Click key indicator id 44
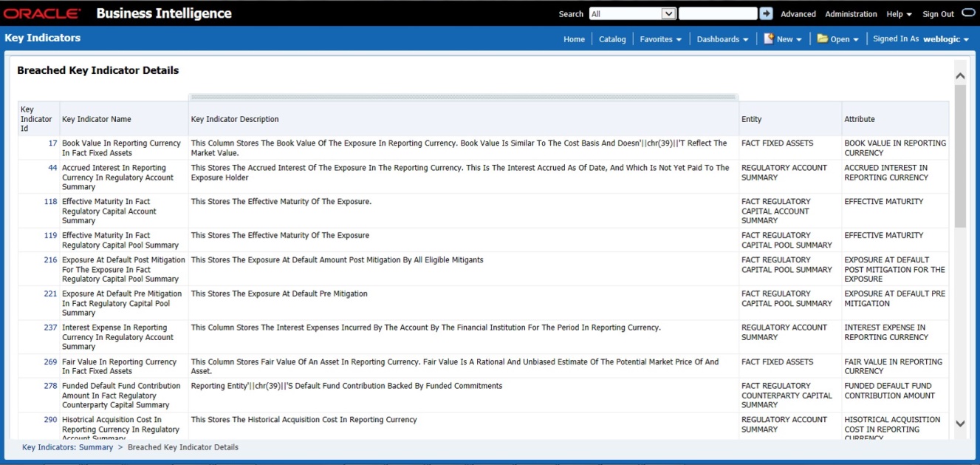Image resolution: width=980 pixels, height=465 pixels. point(52,168)
